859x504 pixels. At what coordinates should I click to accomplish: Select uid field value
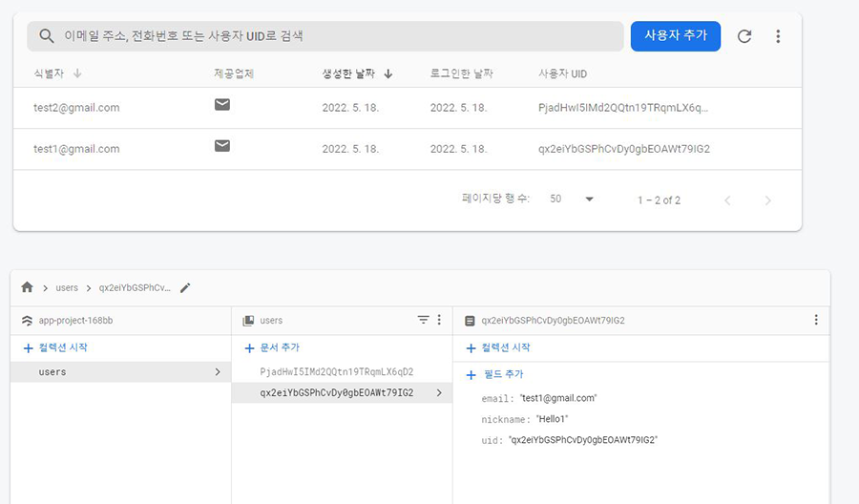click(583, 440)
